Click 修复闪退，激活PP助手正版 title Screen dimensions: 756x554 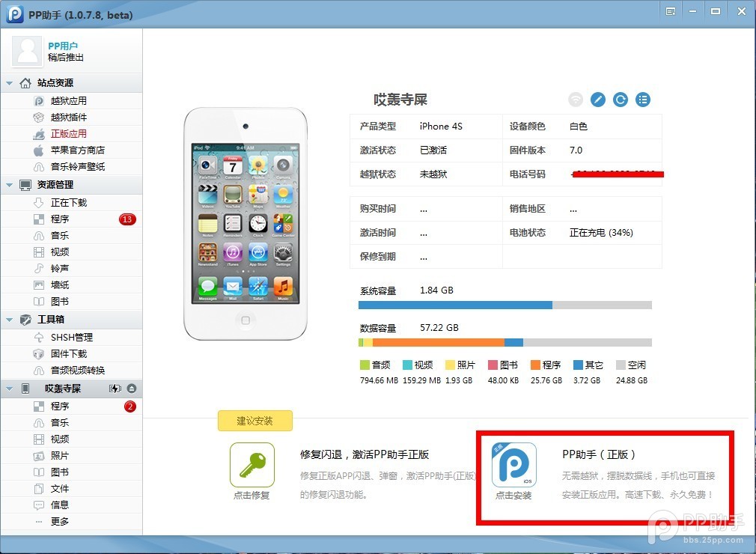pos(365,454)
